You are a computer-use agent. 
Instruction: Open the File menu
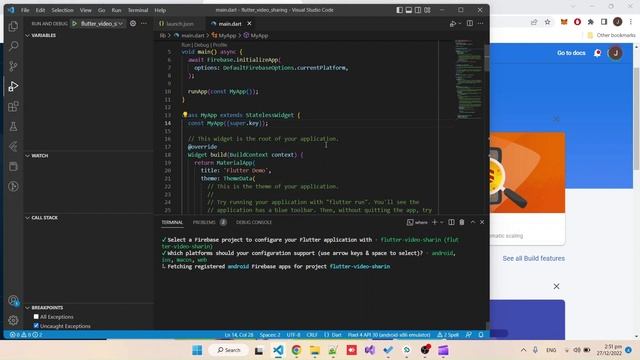[25, 10]
